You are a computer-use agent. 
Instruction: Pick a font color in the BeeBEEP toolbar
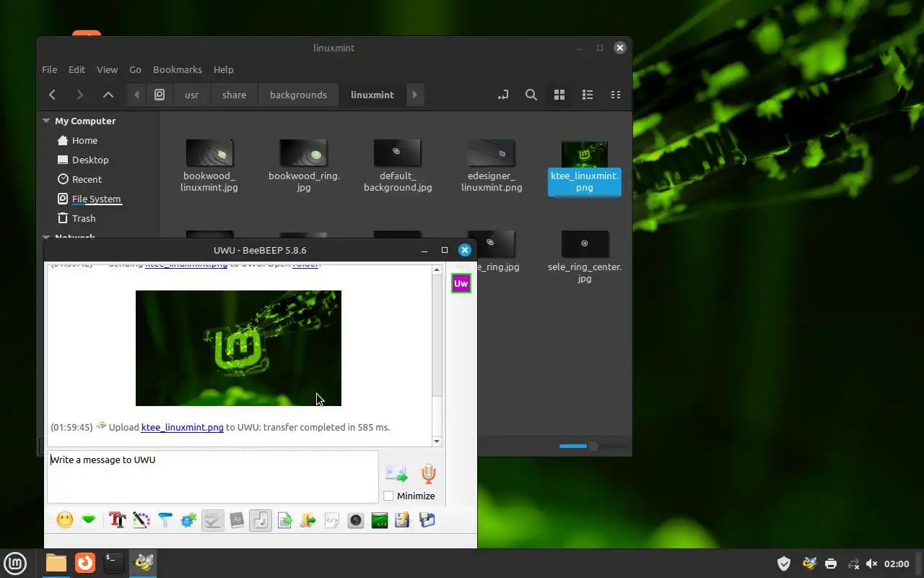pyautogui.click(x=141, y=519)
